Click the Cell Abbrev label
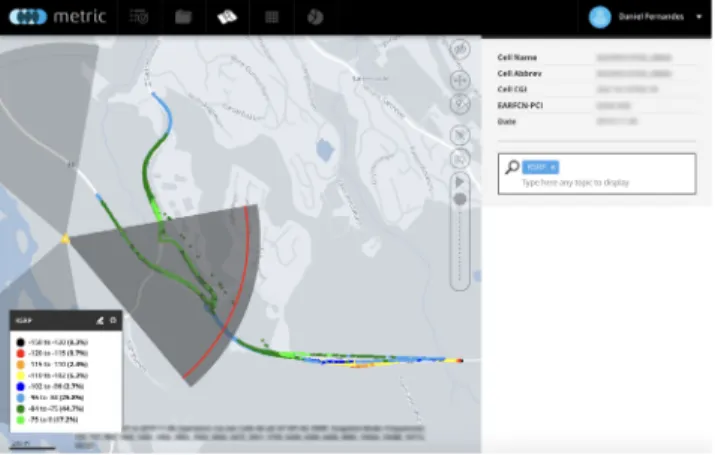 [519, 73]
